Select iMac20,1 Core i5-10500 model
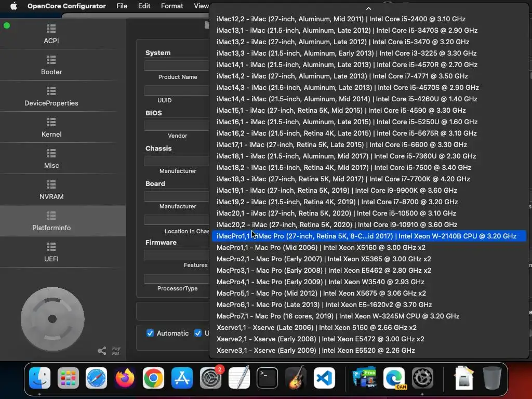Screen dimensions: 532x399 click(x=369, y=213)
